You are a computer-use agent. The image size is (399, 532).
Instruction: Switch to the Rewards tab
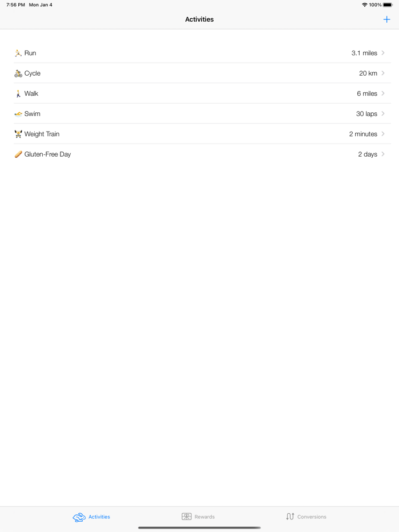pyautogui.click(x=198, y=517)
